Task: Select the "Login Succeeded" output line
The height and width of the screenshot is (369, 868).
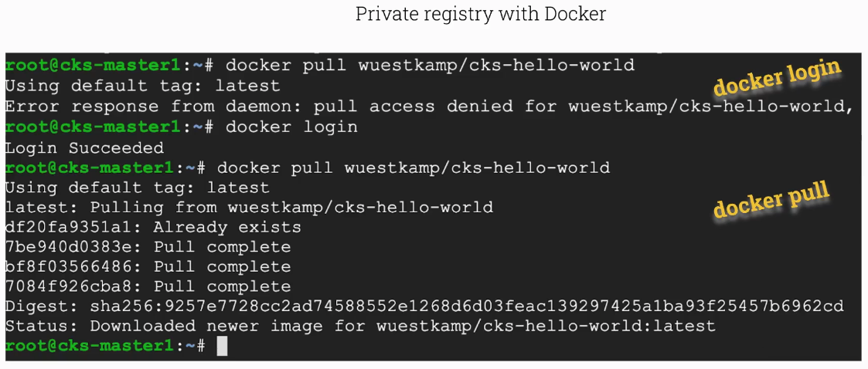Action: [x=84, y=147]
